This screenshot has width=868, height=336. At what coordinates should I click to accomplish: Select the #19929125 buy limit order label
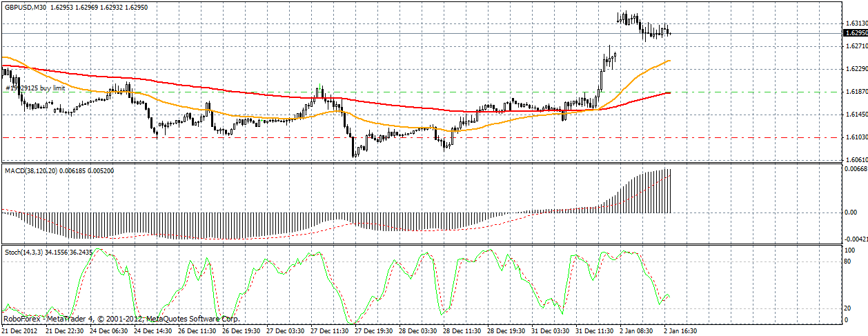click(x=37, y=88)
